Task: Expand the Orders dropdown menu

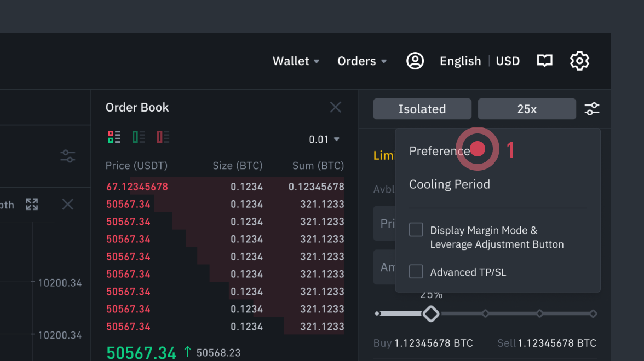Action: pos(362,61)
